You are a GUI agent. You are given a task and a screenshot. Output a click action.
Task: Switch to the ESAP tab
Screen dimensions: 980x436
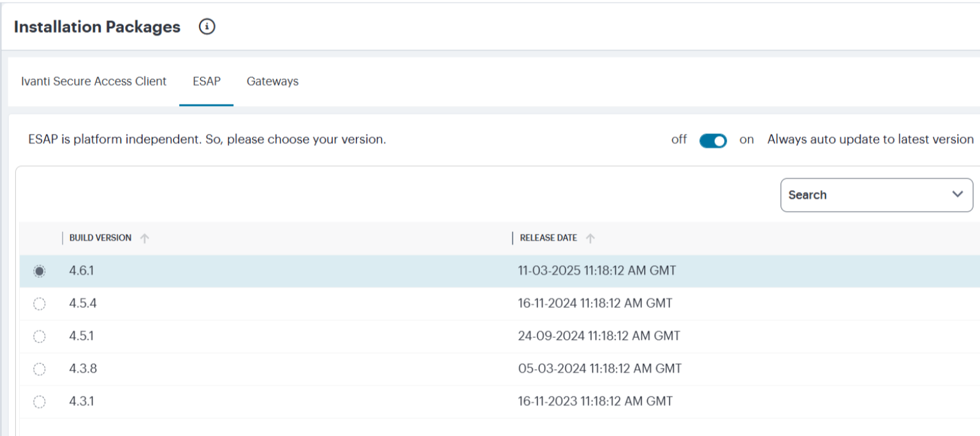click(x=207, y=82)
